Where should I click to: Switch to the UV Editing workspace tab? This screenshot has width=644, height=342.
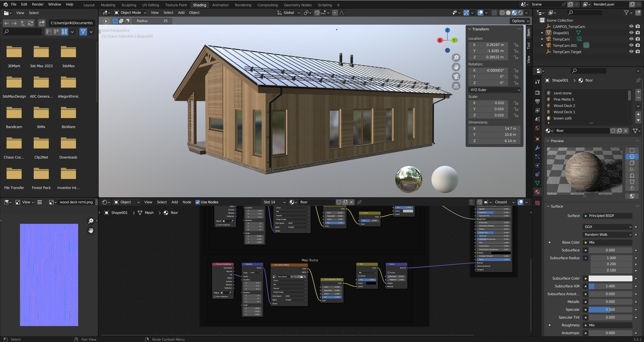pos(150,5)
